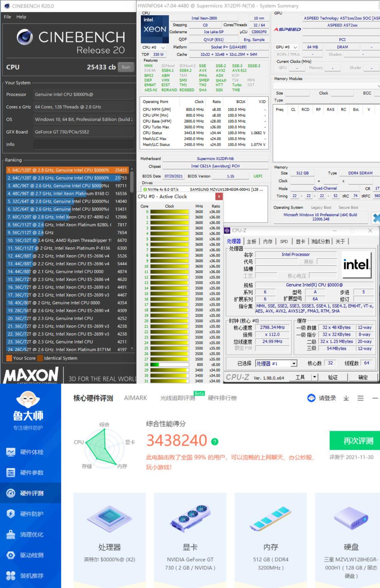Switch to the 主板 tab in CPU-Z
Image resolution: width=380 pixels, height=588 pixels.
[x=252, y=242]
